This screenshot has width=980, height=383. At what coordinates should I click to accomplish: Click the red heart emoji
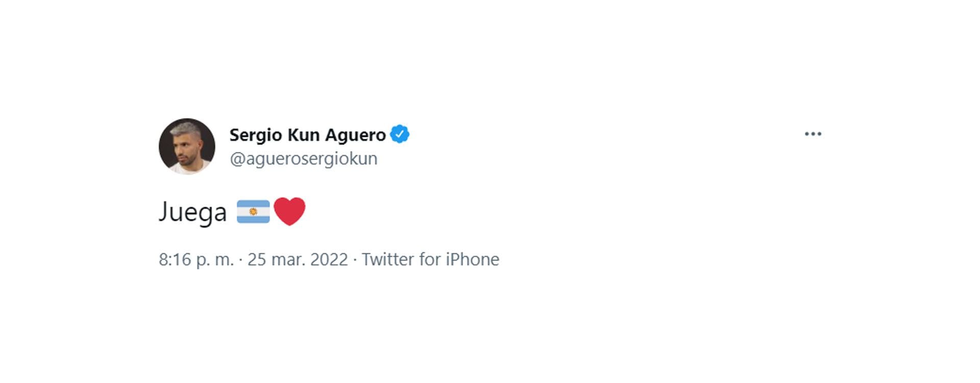pos(289,211)
